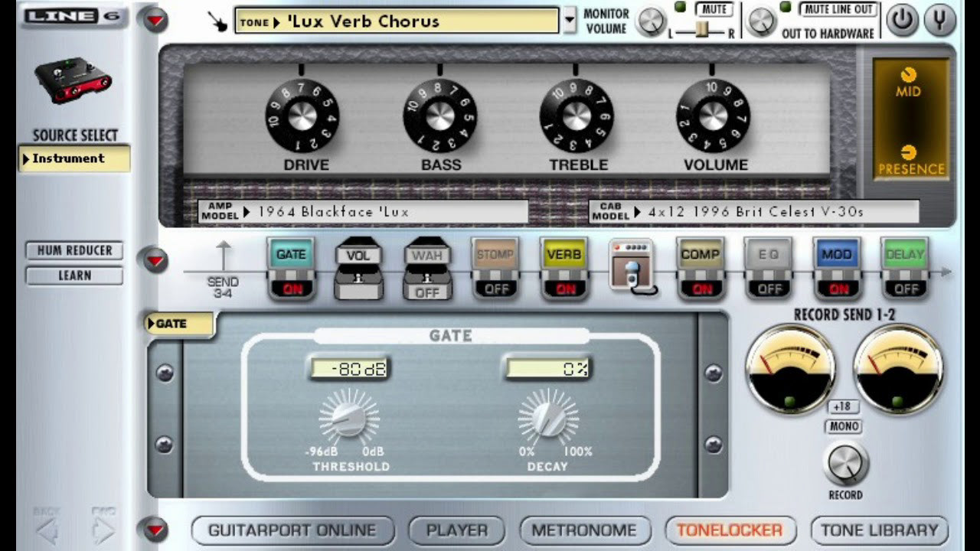Screen dimensions: 980x551
Task: Open the Verb effect block
Action: pos(564,255)
